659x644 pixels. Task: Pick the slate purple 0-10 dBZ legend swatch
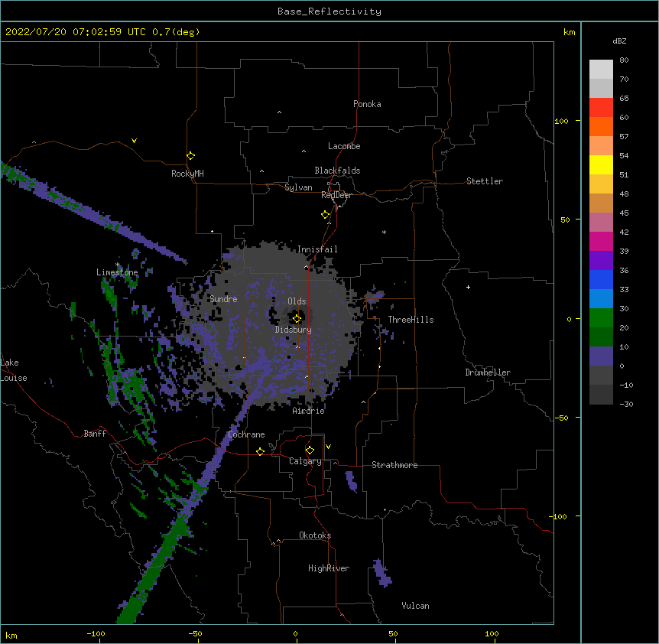601,356
